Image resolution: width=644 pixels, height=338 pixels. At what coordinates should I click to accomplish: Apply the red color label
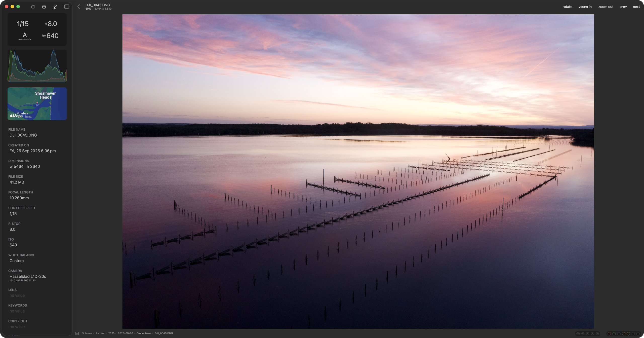coord(609,334)
